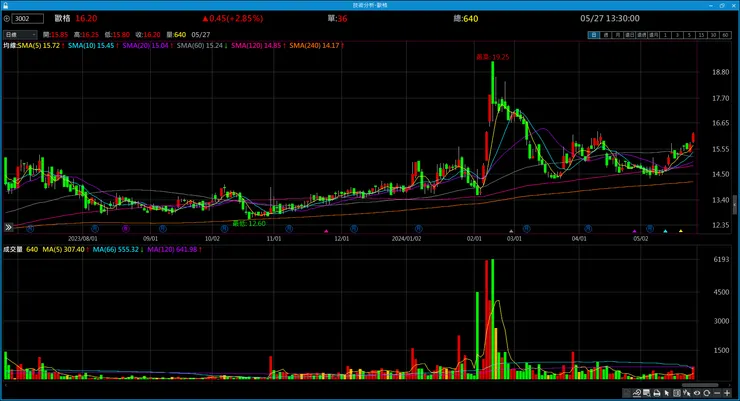Open the 日線 period dropdown
Screen dimensions: 740x401
pyautogui.click(x=20, y=34)
